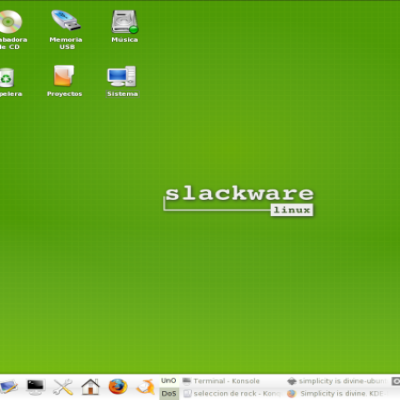The width and height of the screenshot is (400, 400).
Task: Activate the seleccion de rock taskbar entry
Action: [232, 394]
